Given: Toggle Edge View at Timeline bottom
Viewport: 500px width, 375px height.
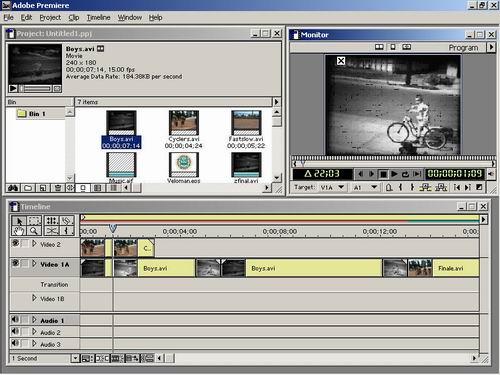Looking at the screenshot, I should tap(117, 358).
